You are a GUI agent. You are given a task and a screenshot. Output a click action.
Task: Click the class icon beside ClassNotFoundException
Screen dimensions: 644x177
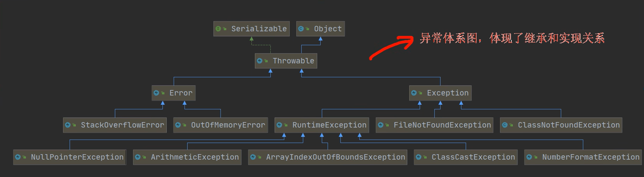point(505,125)
